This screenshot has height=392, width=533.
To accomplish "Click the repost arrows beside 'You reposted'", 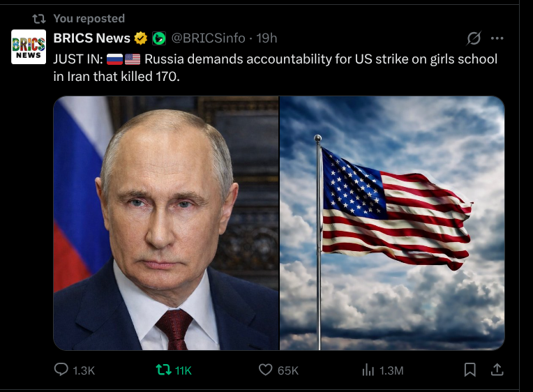I will point(39,18).
